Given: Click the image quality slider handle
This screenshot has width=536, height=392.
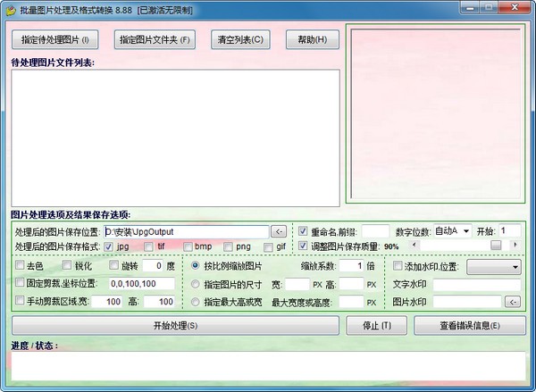Looking at the screenshot, I should pyautogui.click(x=496, y=245).
